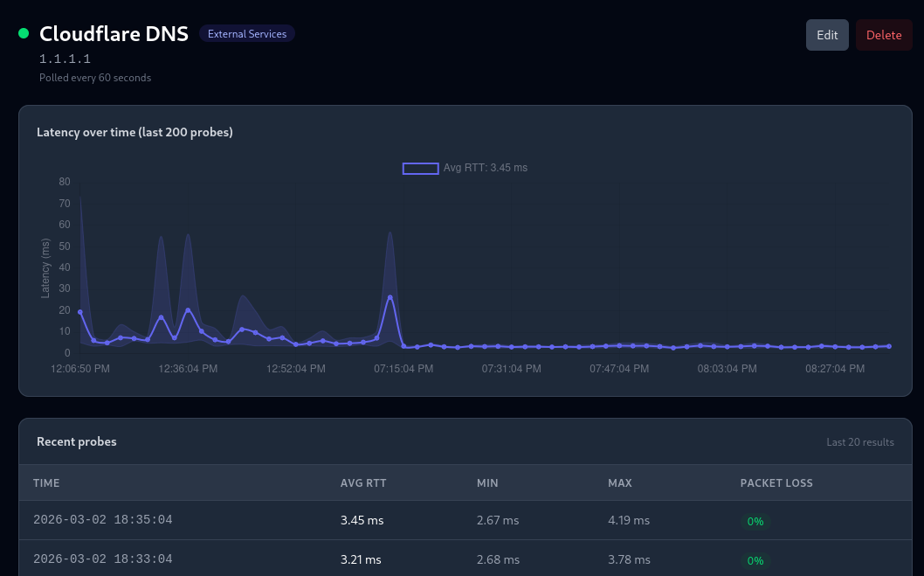Sort the table by AVG RTT column
The height and width of the screenshot is (576, 924).
click(363, 482)
